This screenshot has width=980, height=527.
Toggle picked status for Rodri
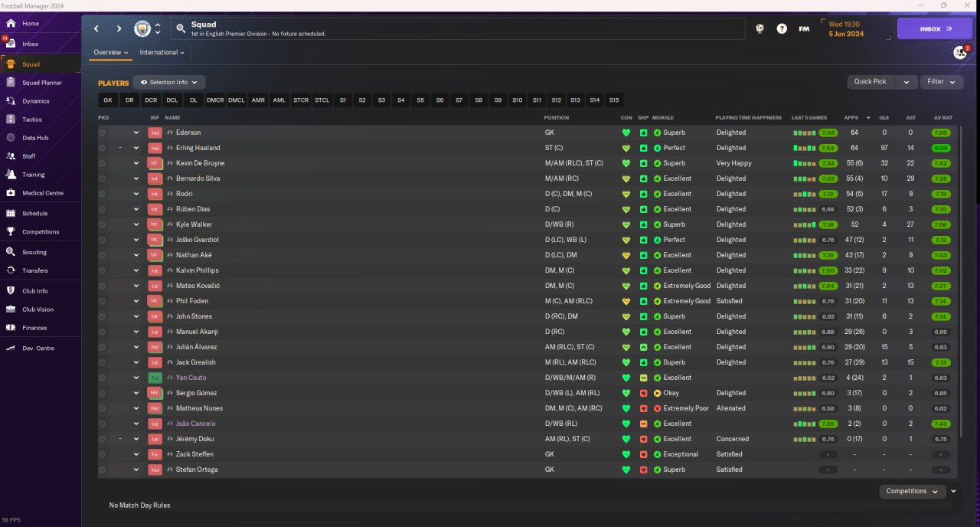click(102, 194)
